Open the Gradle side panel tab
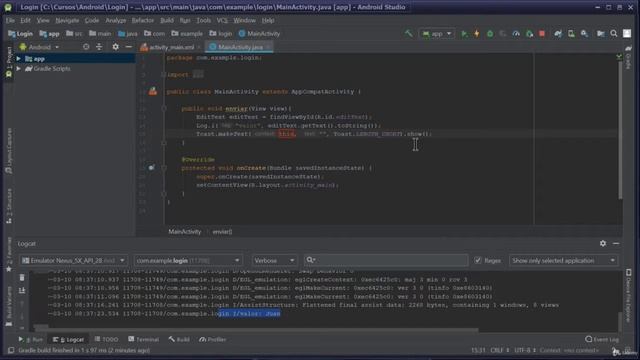640x360 pixels. point(629,58)
